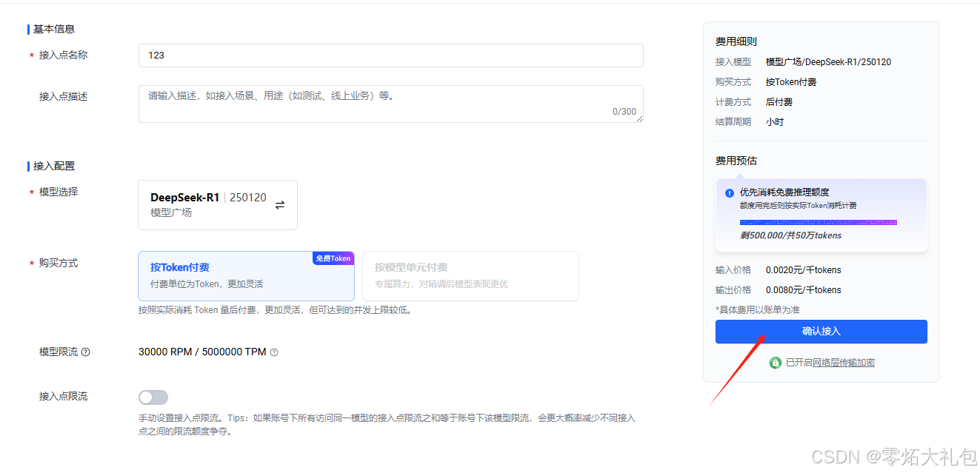Click the 30000 RPM / 5000000 TPM value
The image size is (980, 473).
[202, 352]
